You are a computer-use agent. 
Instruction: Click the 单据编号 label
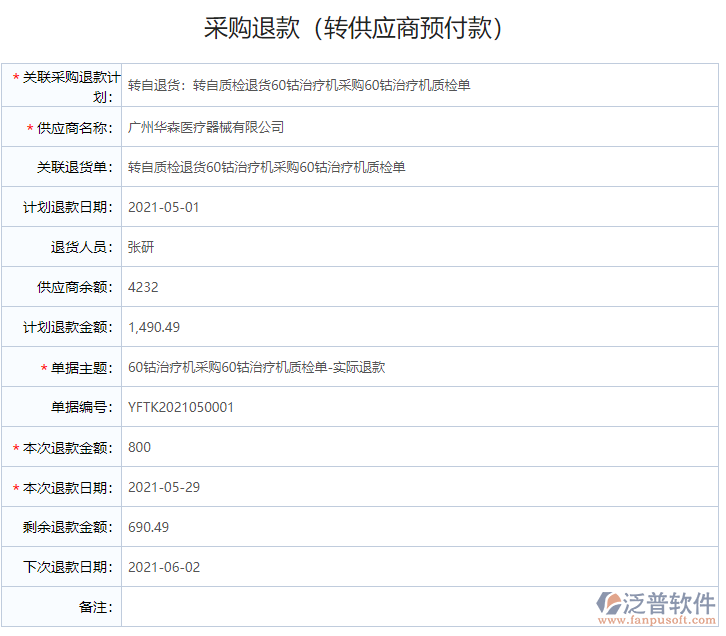coord(81,407)
